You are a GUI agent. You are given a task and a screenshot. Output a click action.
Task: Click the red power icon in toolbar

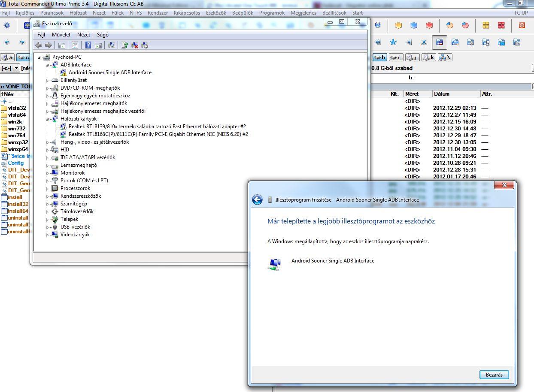click(522, 25)
